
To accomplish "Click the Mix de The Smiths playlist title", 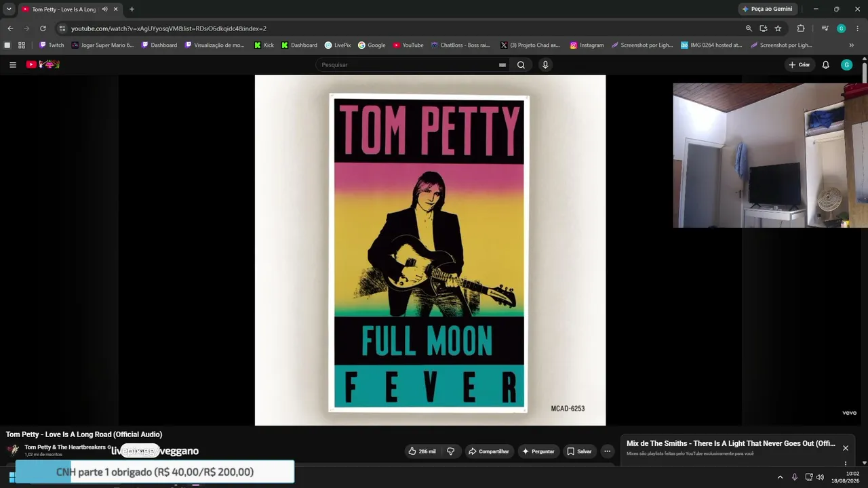I will tap(731, 444).
